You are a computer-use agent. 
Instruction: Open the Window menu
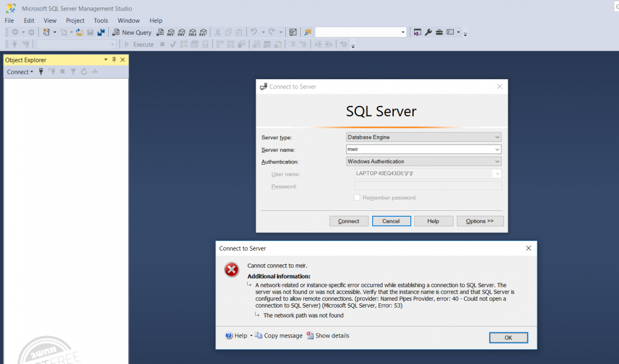coord(128,20)
